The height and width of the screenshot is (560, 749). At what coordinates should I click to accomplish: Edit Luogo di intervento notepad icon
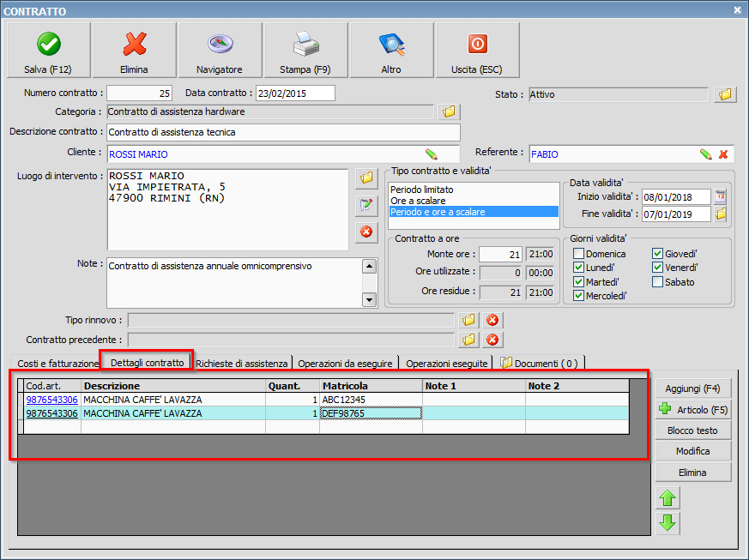click(366, 205)
